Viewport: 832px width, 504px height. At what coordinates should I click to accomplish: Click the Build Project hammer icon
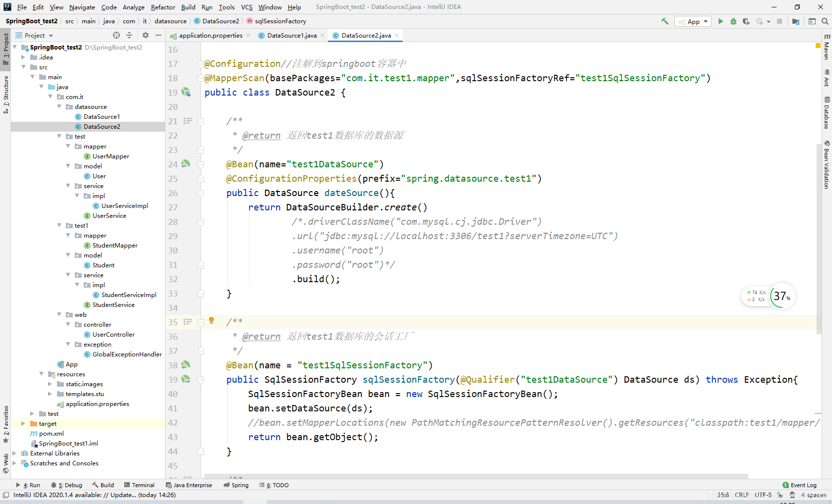[665, 21]
